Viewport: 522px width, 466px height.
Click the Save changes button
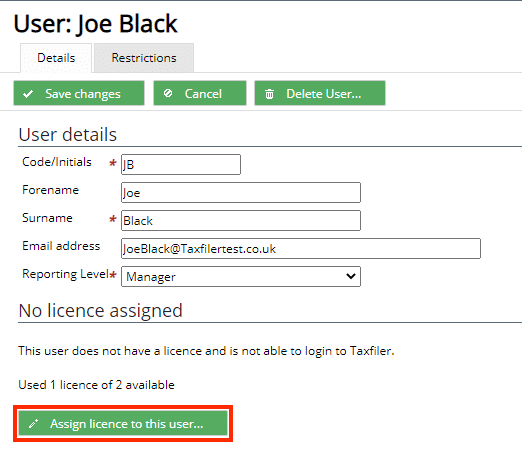[79, 93]
